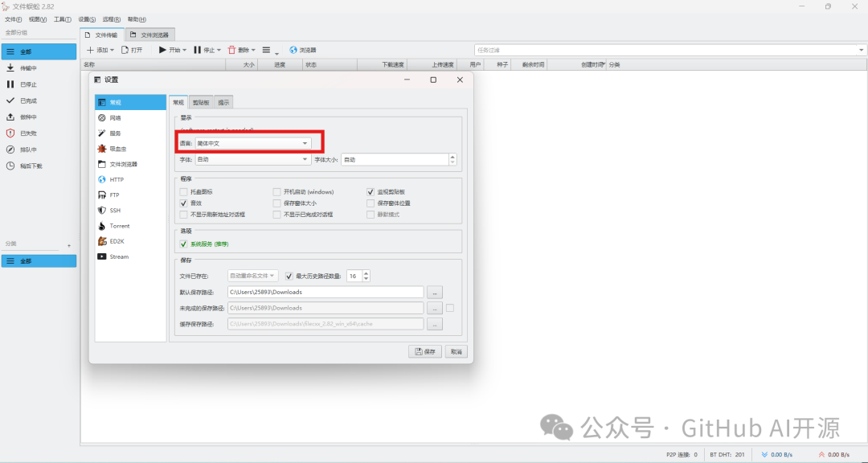Open the 视图(V) menu
Viewport: 868px width, 463px height.
pos(38,19)
